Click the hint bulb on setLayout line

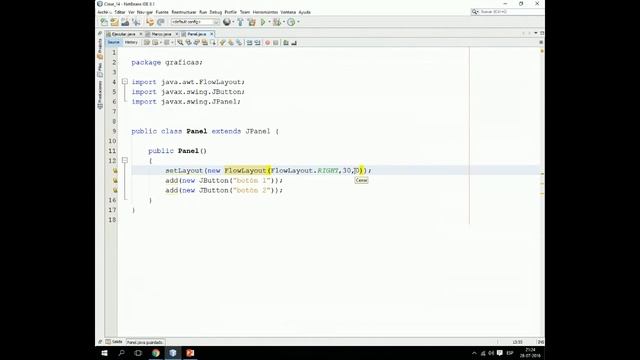click(115, 171)
